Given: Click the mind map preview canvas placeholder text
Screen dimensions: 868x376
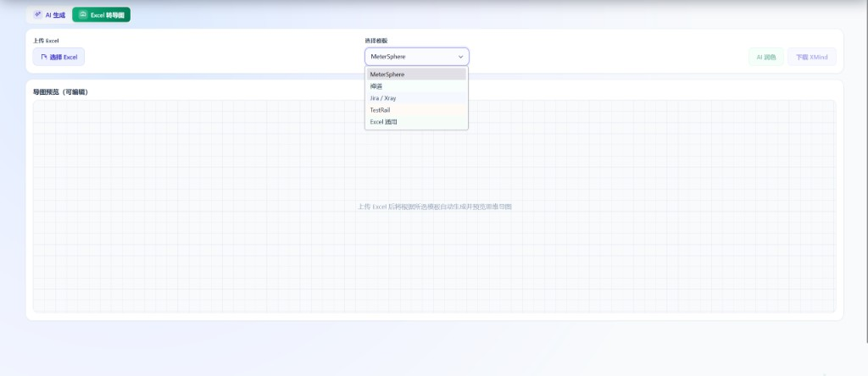Looking at the screenshot, I should pyautogui.click(x=435, y=207).
